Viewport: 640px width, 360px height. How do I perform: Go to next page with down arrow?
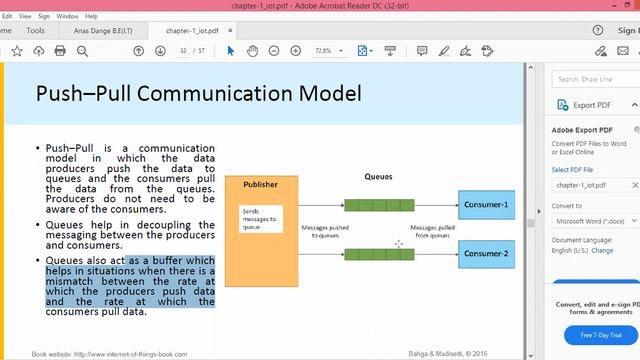click(x=160, y=51)
